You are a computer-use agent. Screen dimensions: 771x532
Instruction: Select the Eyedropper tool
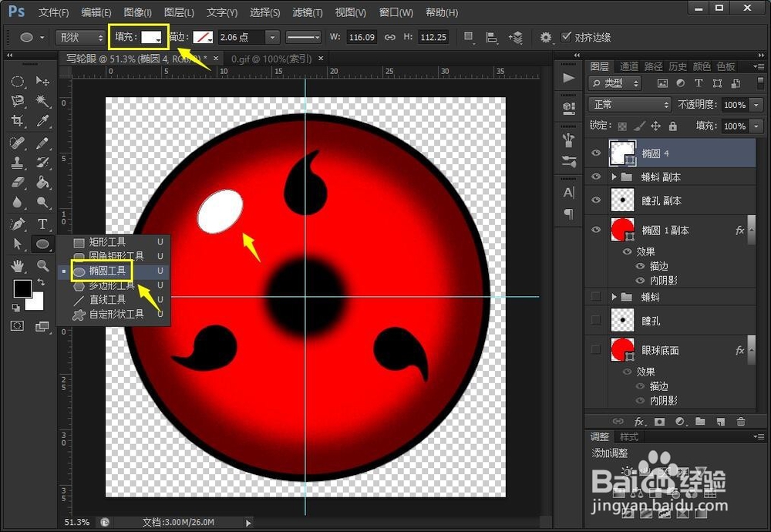[42, 121]
